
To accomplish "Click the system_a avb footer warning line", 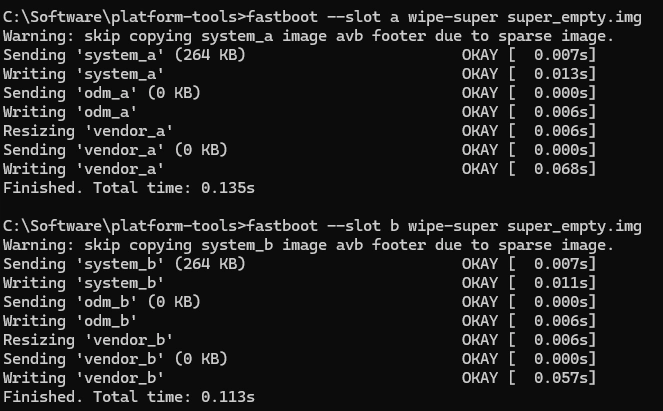I will tap(308, 36).
